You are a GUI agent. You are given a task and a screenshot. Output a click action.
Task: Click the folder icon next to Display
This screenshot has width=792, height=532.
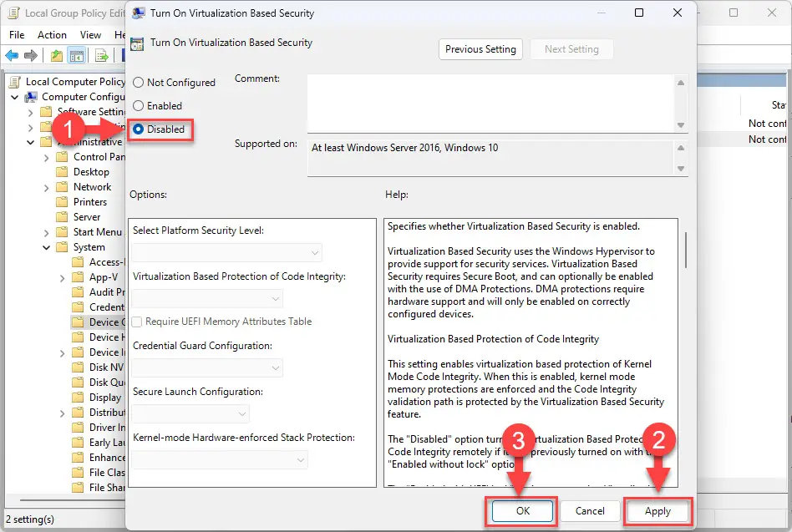(x=78, y=398)
